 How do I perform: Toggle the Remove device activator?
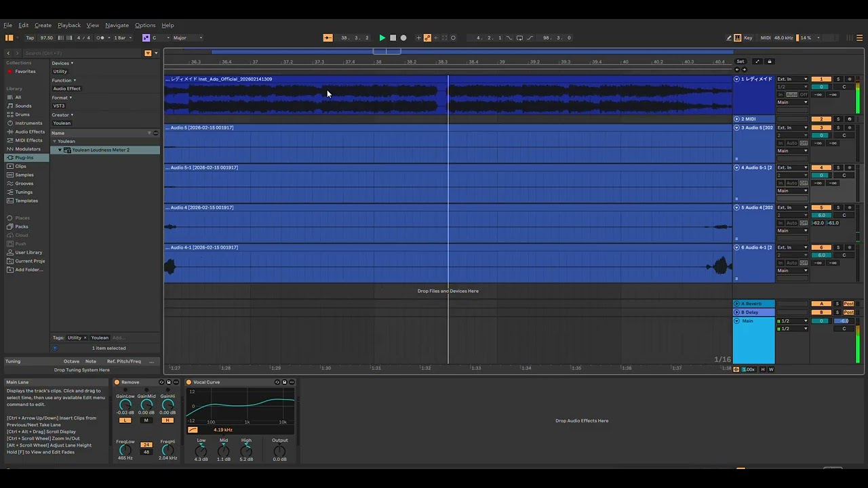[x=117, y=382]
